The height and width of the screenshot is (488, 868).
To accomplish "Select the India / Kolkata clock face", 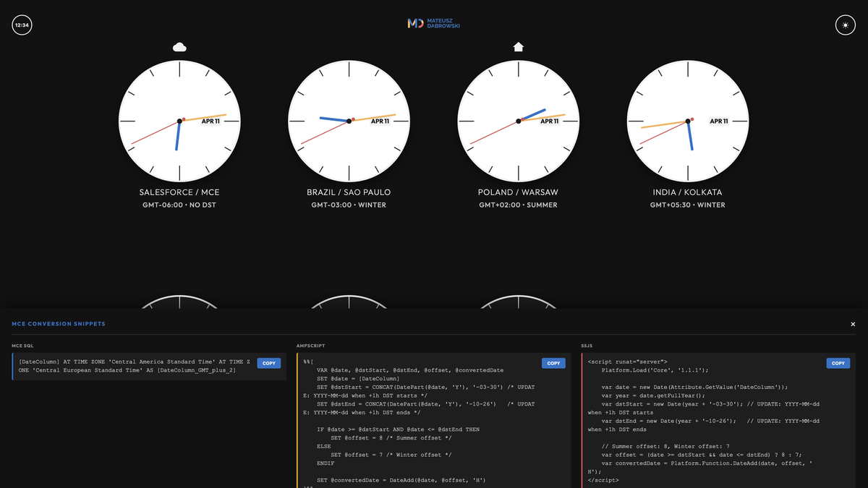I will click(687, 121).
